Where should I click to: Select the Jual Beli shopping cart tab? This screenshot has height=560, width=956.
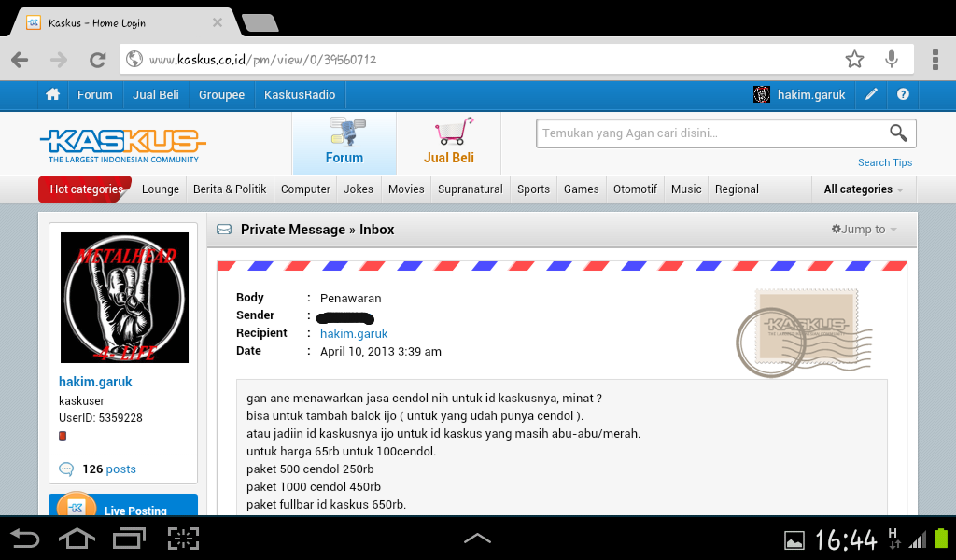[x=449, y=143]
